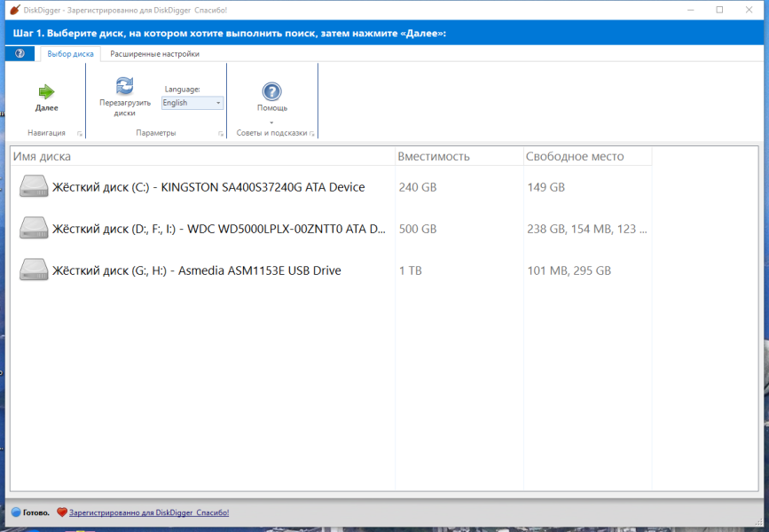Click the red heart icon in status bar

[62, 512]
